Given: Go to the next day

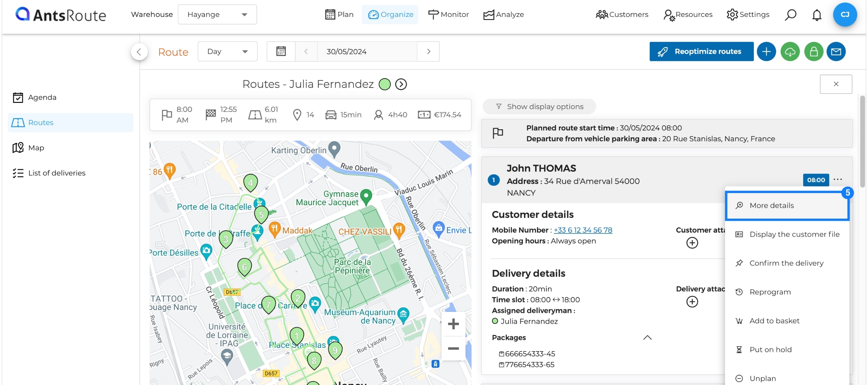Looking at the screenshot, I should click(428, 52).
